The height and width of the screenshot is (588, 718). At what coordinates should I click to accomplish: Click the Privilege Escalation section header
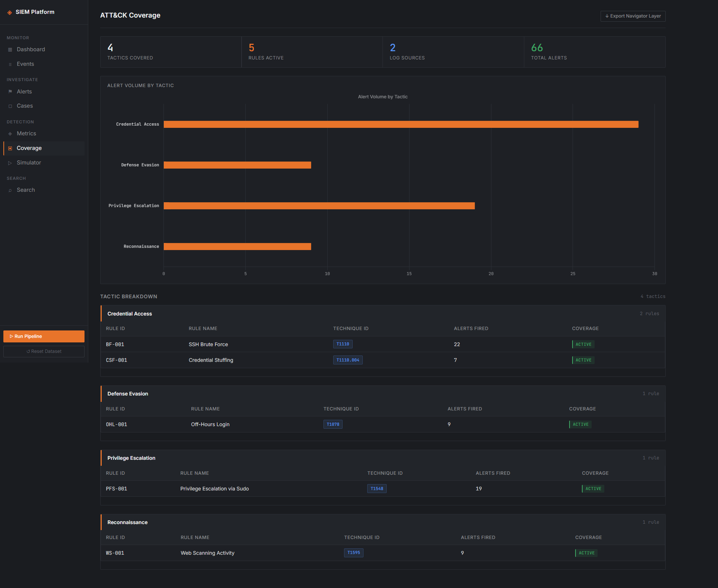(383, 458)
